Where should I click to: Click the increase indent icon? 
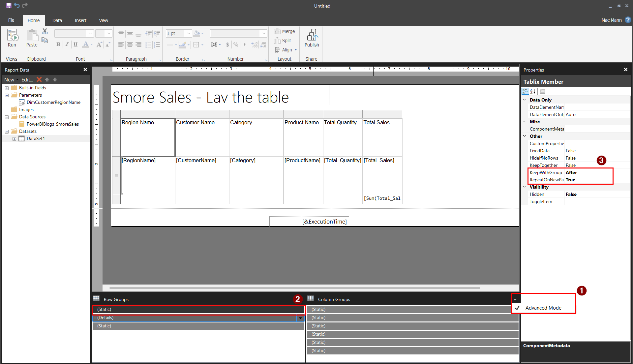[x=157, y=33]
